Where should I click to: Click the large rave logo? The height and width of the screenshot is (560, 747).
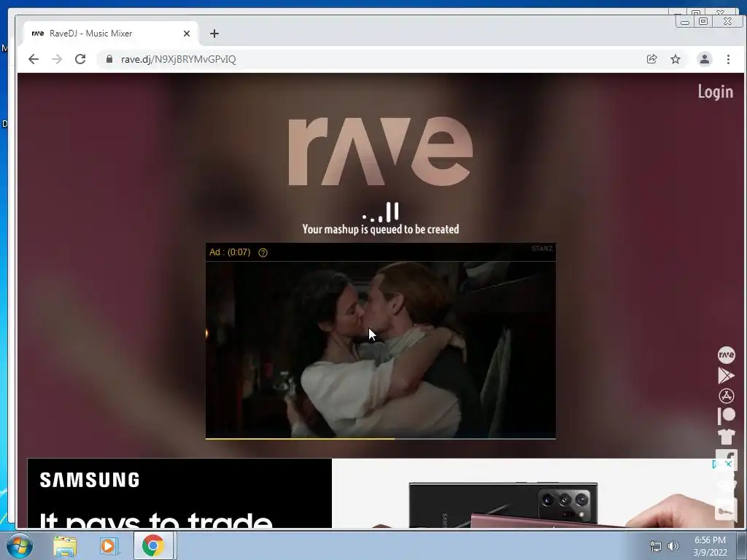pyautogui.click(x=381, y=152)
